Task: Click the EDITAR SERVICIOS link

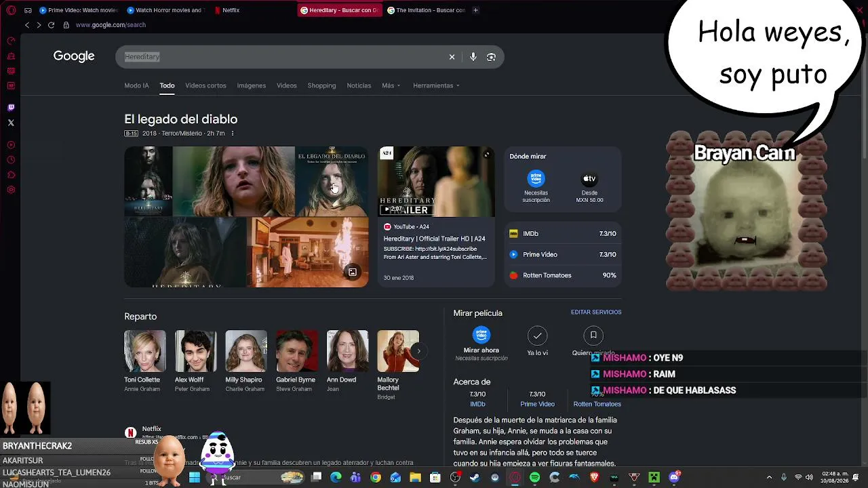Action: point(596,312)
